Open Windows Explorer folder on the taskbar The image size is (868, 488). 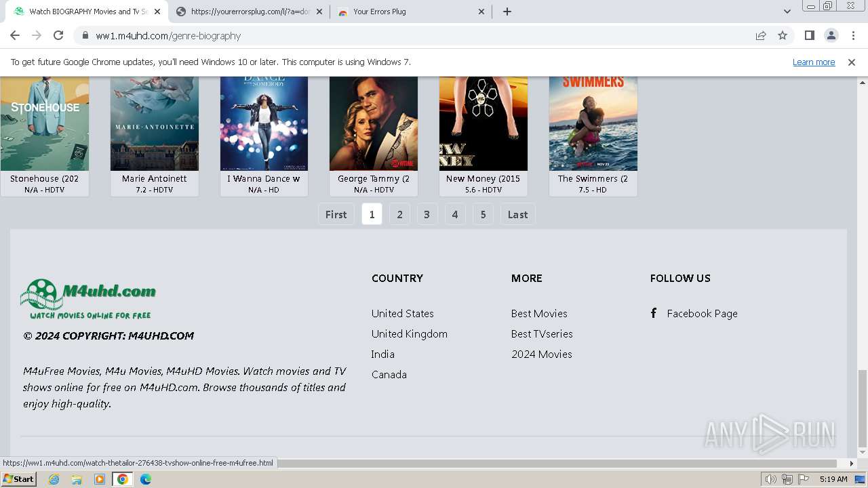pyautogui.click(x=77, y=479)
